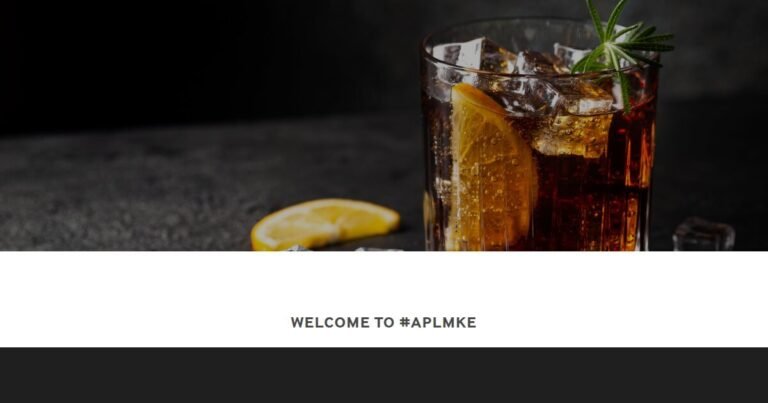This screenshot has width=768, height=403.
Task: Click the black background area of banner
Action: point(196,59)
